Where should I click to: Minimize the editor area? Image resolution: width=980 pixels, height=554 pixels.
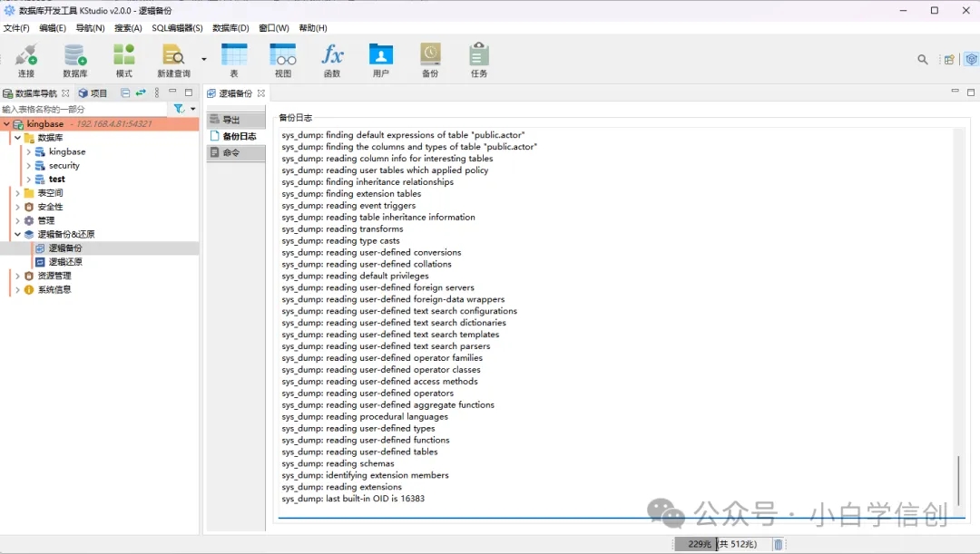click(955, 92)
